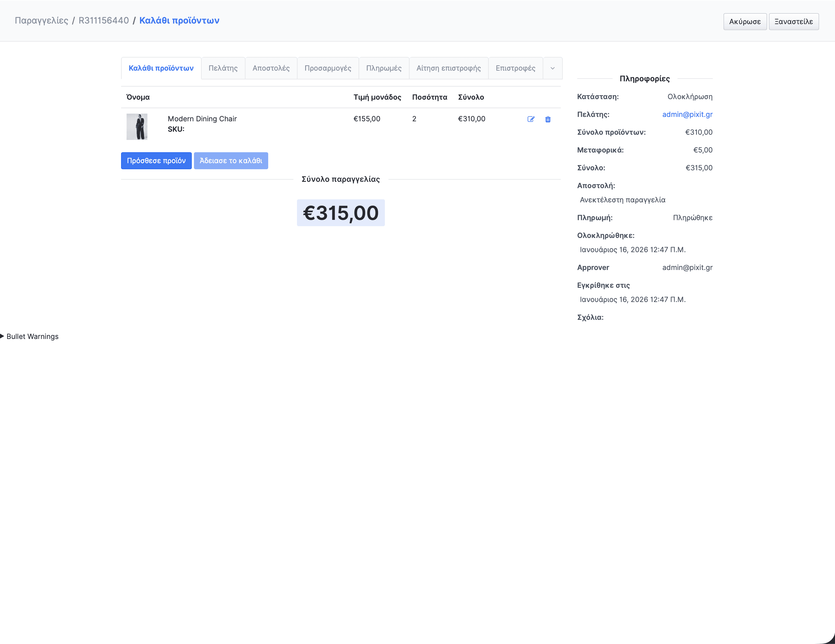Expand the Bullet Warnings disclosure triangle
This screenshot has width=835, height=644.
[x=2, y=336]
